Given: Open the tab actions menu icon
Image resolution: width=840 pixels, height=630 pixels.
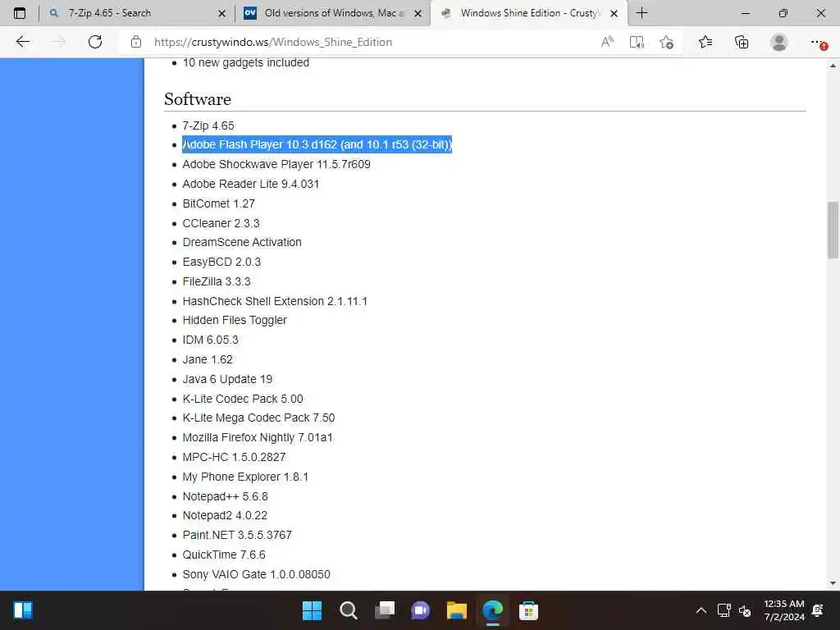Looking at the screenshot, I should (20, 13).
